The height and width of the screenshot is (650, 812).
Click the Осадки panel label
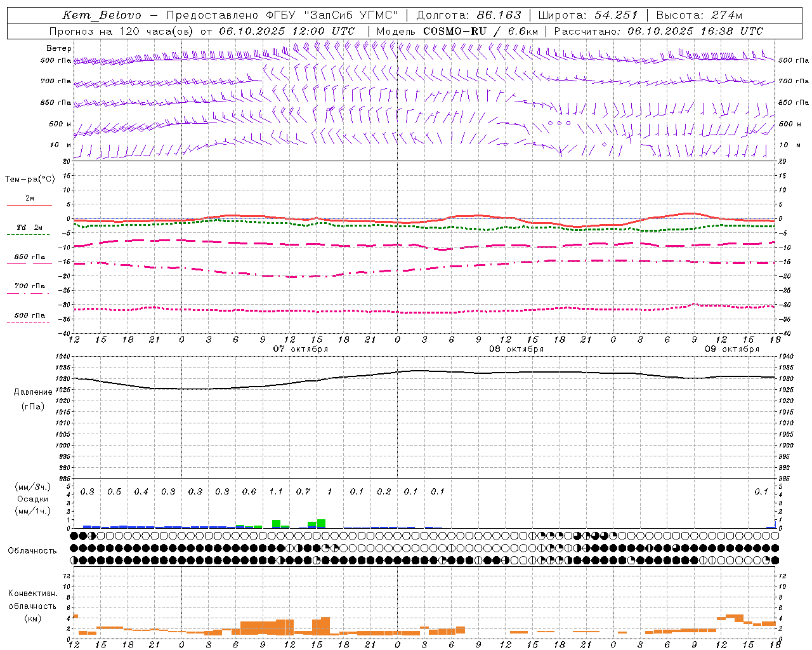point(32,499)
